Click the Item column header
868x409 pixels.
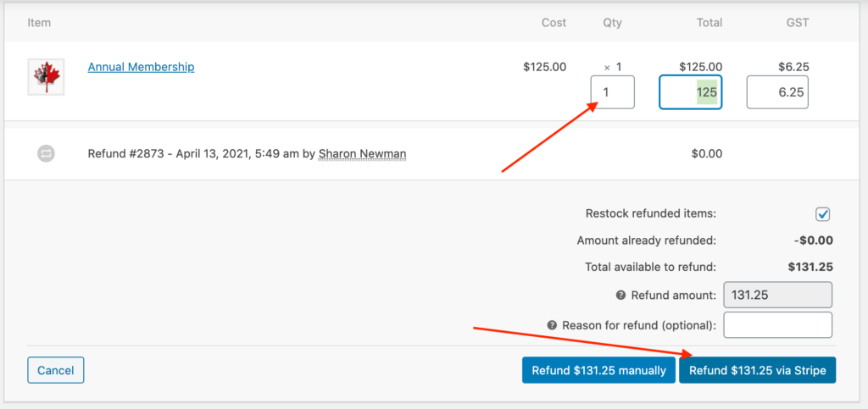click(39, 23)
